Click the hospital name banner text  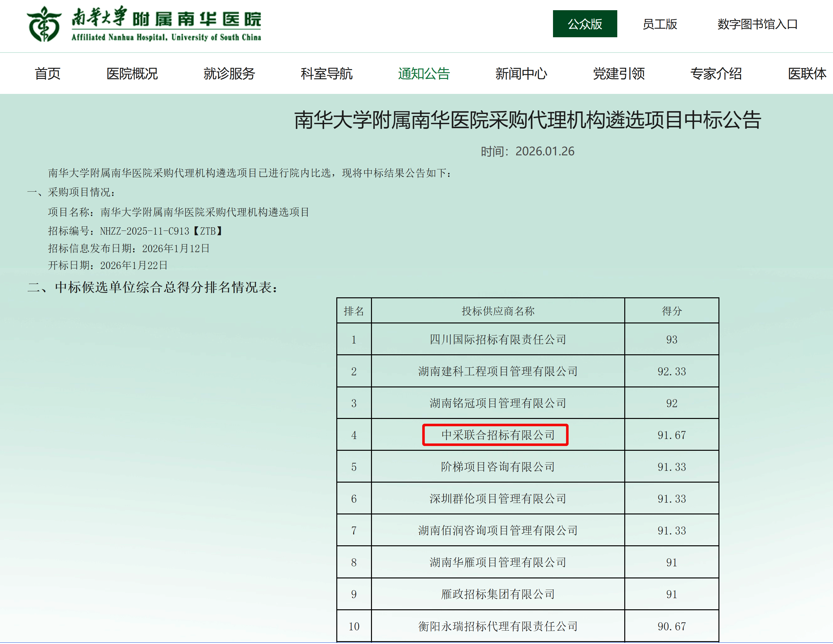click(x=166, y=24)
